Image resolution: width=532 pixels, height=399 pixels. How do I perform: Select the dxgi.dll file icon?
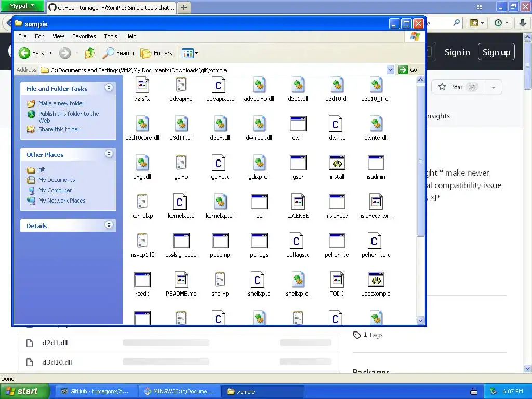pyautogui.click(x=142, y=163)
